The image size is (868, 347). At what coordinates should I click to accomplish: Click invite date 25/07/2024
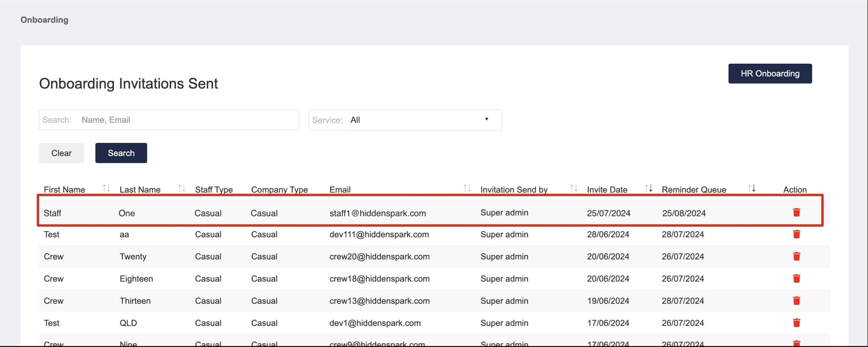coord(609,213)
